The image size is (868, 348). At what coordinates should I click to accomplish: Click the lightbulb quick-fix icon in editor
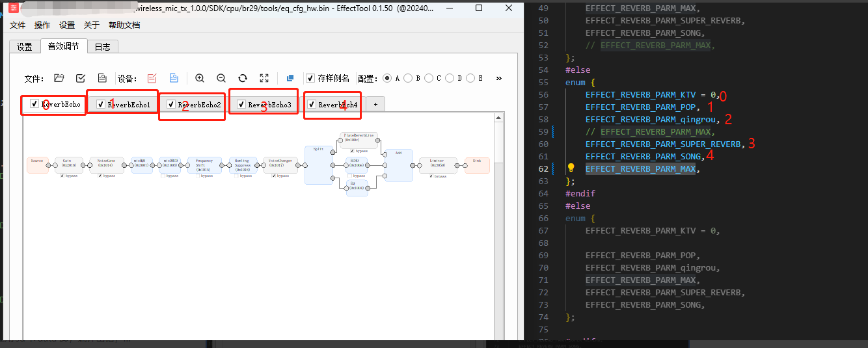pos(571,168)
